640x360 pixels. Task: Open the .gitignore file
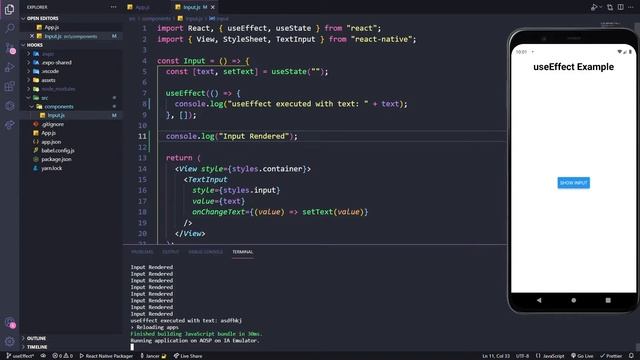(53, 124)
